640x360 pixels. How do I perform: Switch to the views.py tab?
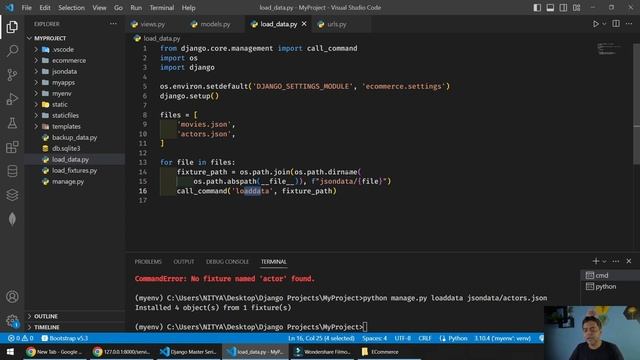pos(153,24)
